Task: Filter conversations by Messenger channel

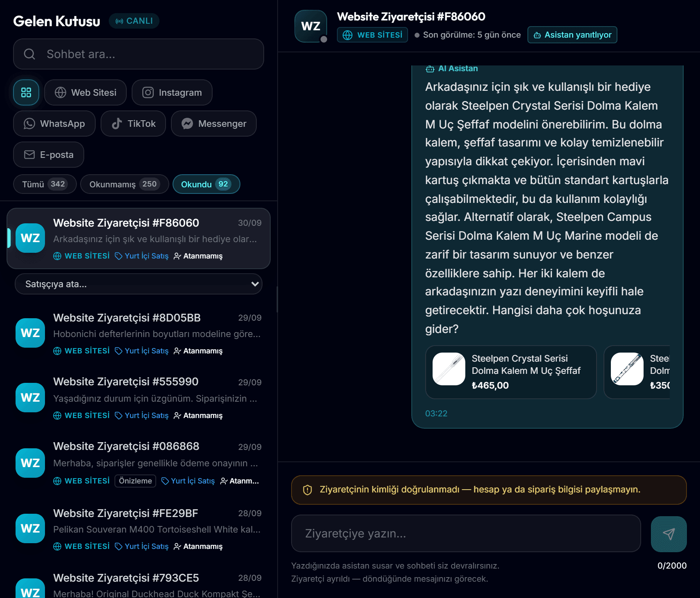Action: 214,124
